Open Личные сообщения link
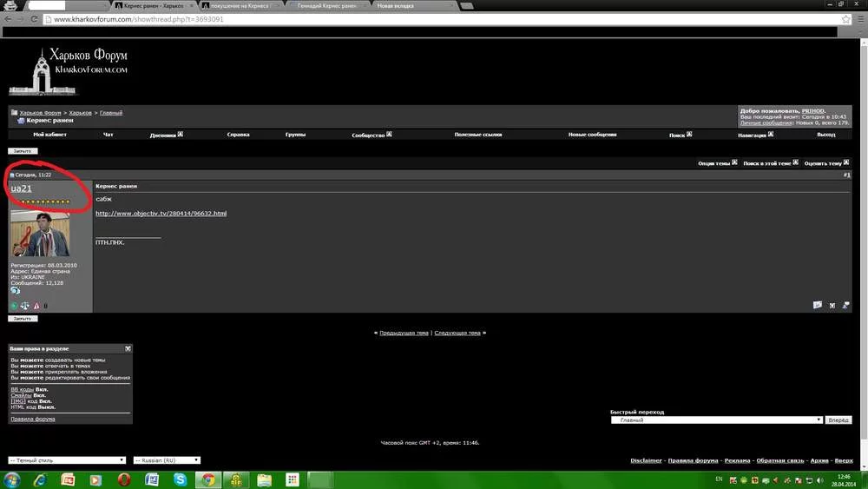This screenshot has height=489, width=868. (x=766, y=123)
